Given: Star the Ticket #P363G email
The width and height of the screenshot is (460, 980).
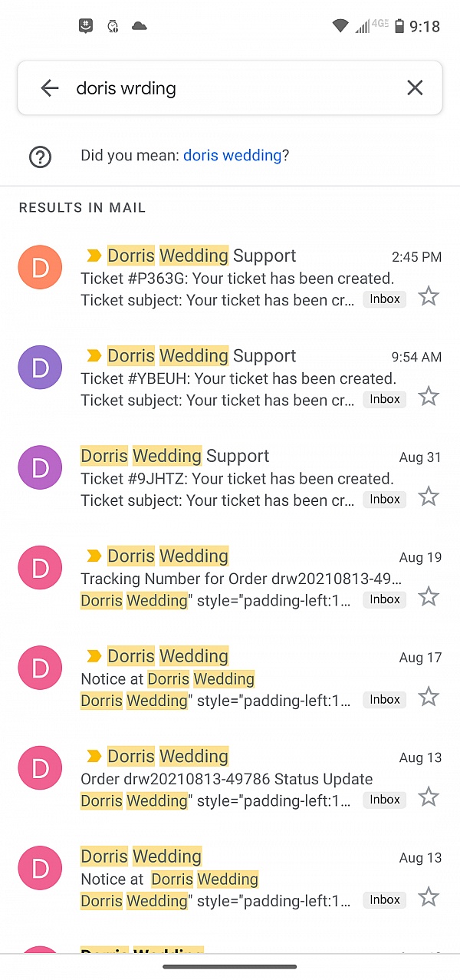Looking at the screenshot, I should pos(429,296).
